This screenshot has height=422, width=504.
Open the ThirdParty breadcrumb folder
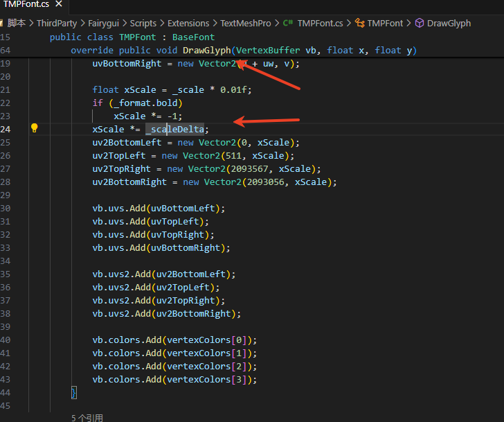pyautogui.click(x=57, y=23)
